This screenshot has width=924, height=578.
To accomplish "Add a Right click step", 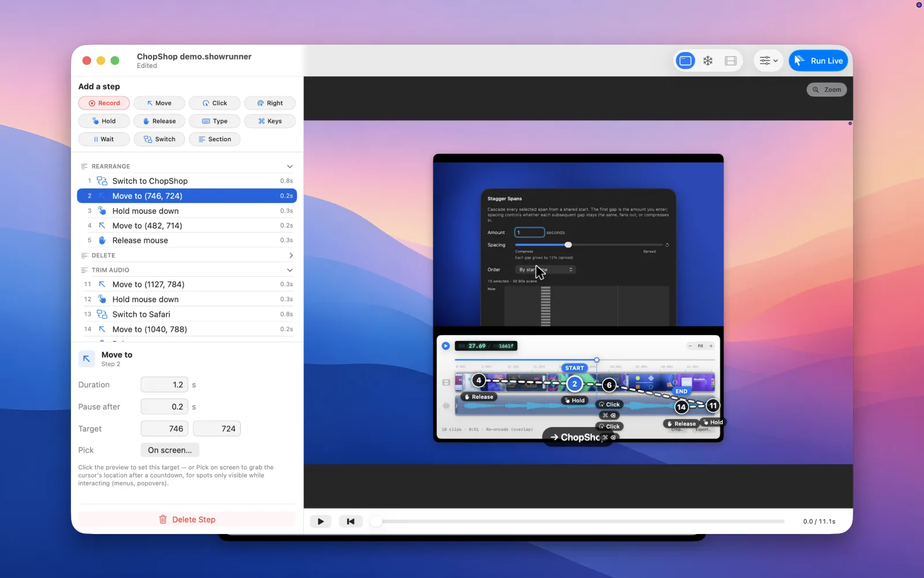I will 270,103.
